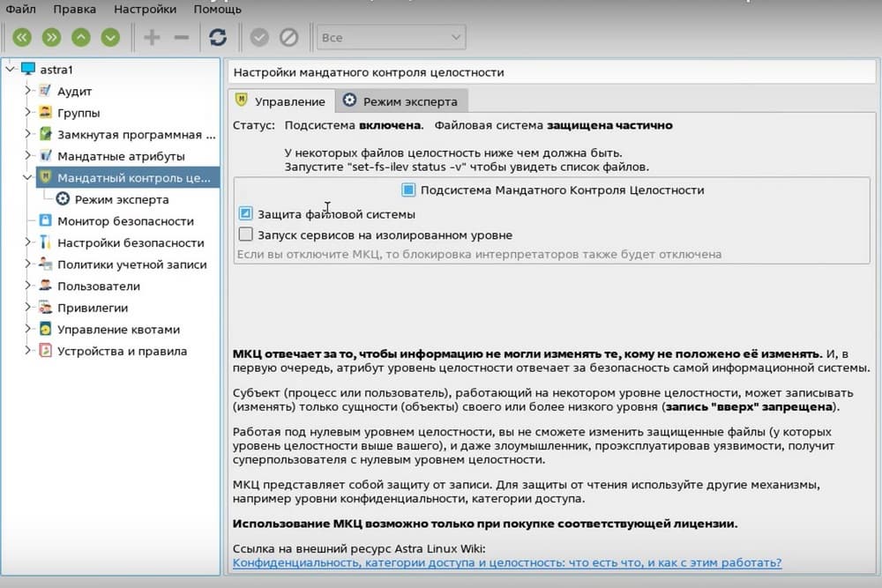
Task: Click the Привилегии icon
Action: 46,307
